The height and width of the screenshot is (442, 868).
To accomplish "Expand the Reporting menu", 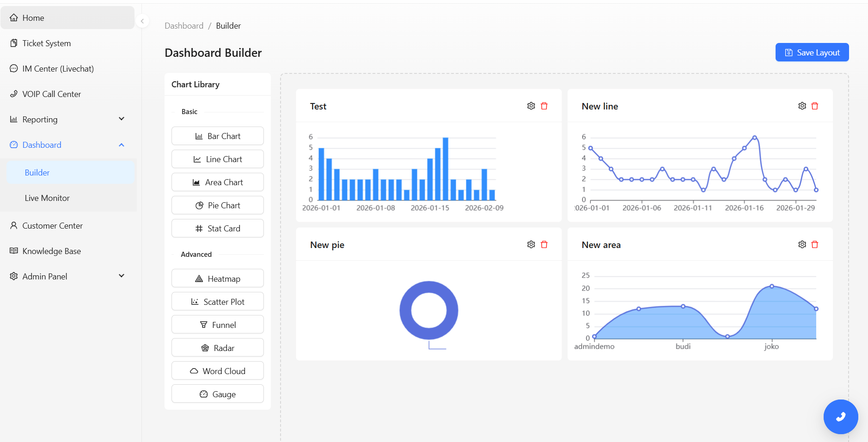I will (x=67, y=119).
